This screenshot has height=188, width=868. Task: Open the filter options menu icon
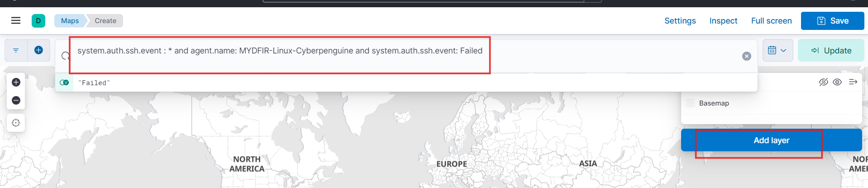coord(16,50)
